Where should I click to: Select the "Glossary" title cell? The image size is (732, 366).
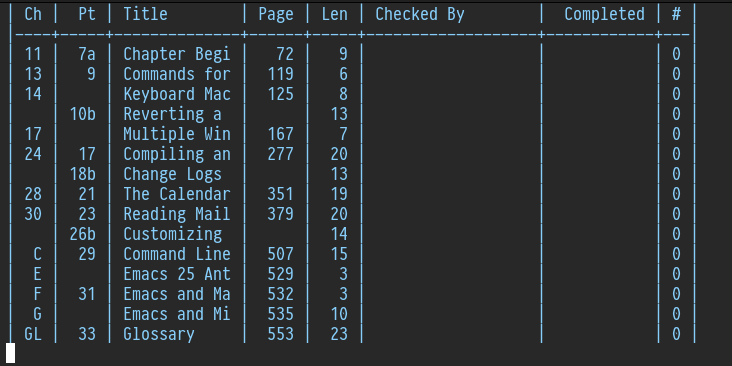click(x=159, y=335)
